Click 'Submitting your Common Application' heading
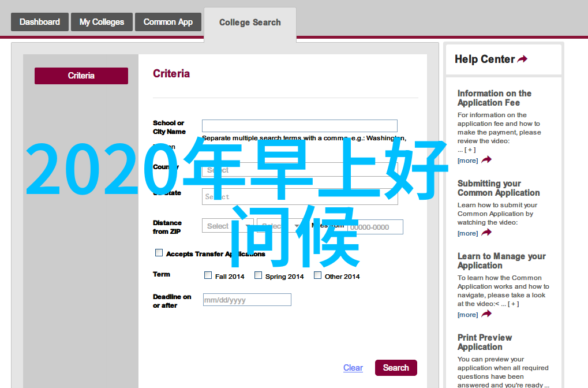 499,188
